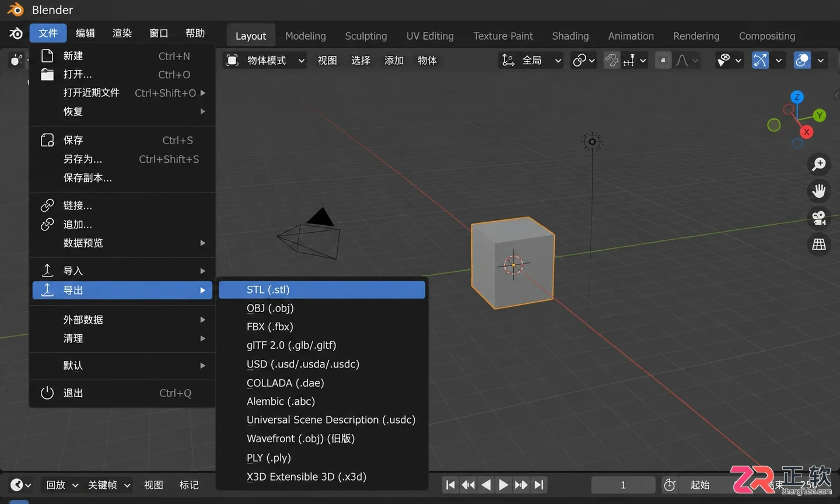Play the animation forward
This screenshot has width=840, height=504.
(x=503, y=485)
